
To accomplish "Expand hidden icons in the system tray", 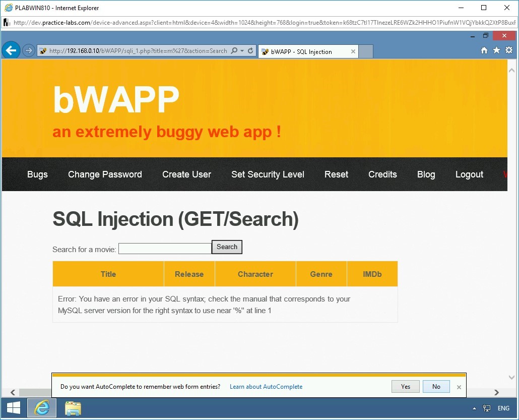I will 474,408.
